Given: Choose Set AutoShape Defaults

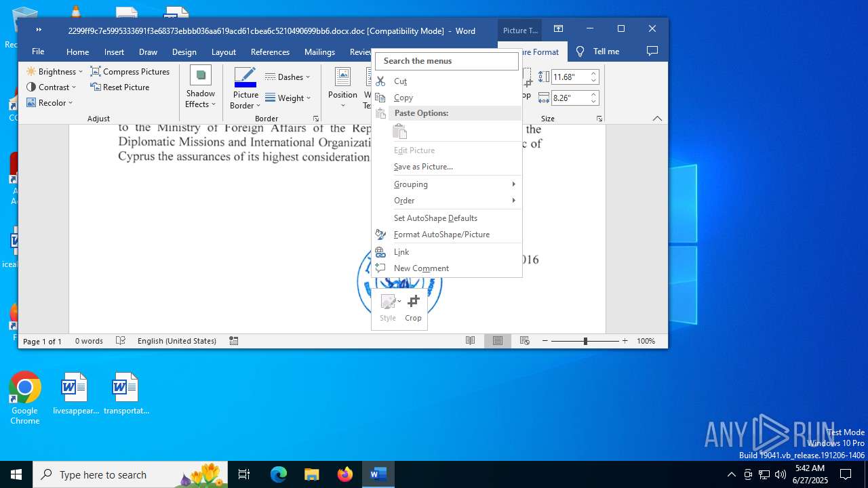Looking at the screenshot, I should coord(448,218).
